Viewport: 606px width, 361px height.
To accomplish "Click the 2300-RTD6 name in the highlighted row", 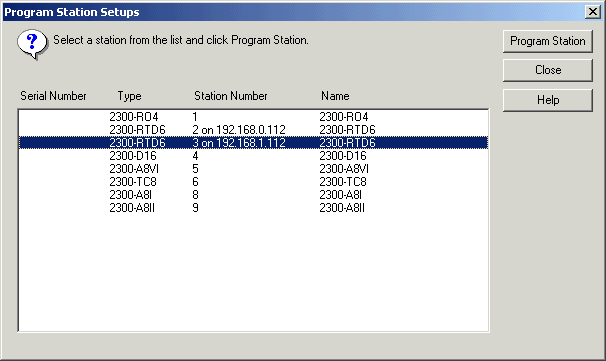I will pyautogui.click(x=347, y=143).
